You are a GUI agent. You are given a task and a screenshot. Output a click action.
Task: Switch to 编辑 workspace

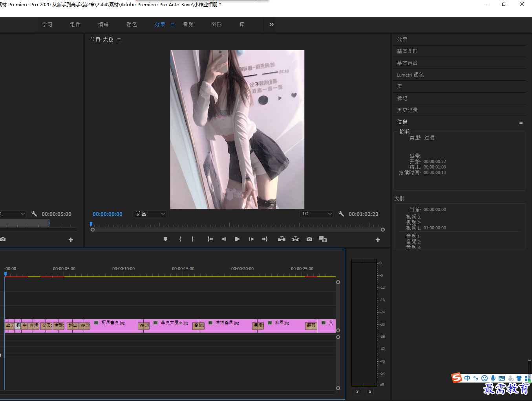click(104, 24)
